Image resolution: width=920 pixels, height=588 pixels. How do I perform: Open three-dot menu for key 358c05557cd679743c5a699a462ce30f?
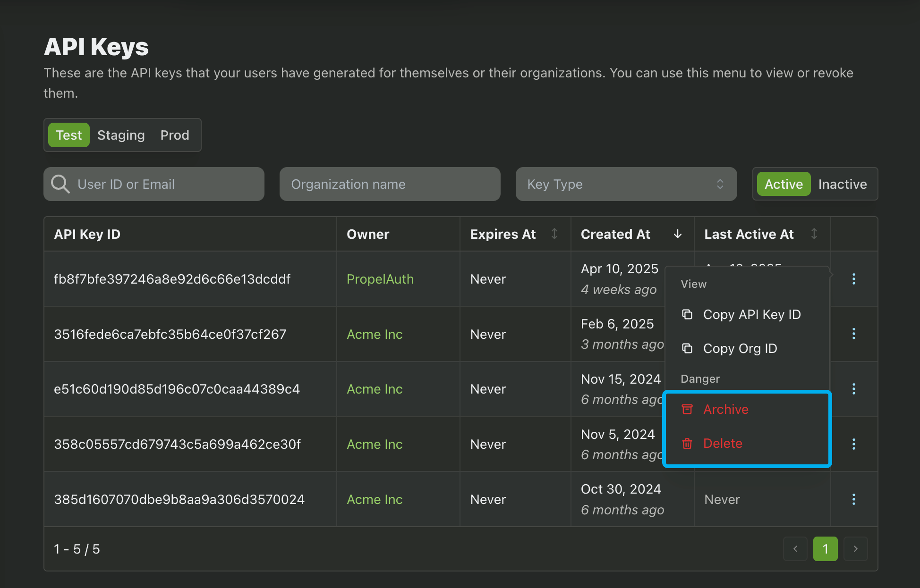tap(853, 444)
